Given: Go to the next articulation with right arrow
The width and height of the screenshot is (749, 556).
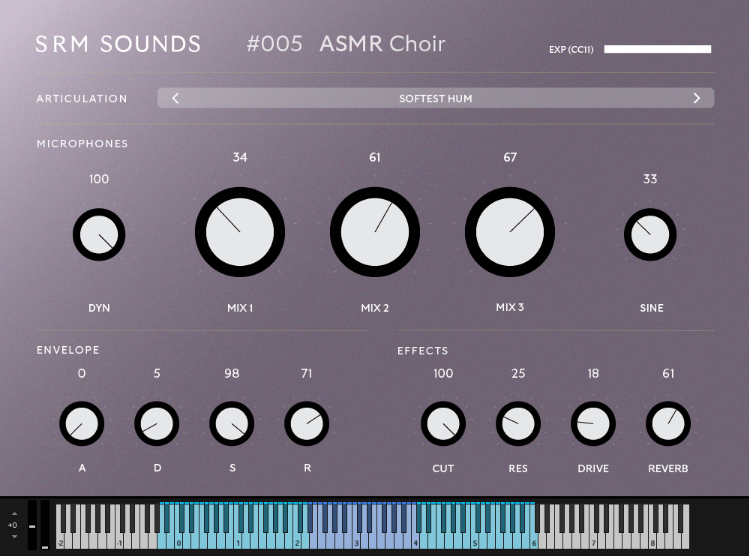Looking at the screenshot, I should 696,98.
